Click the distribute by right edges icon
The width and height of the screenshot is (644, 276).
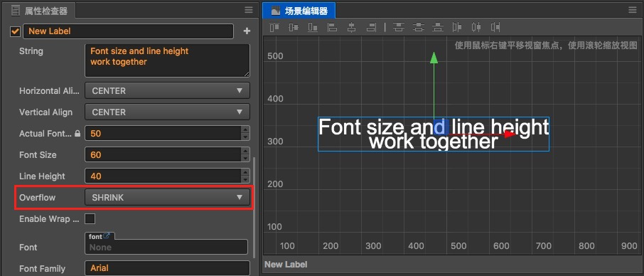pyautogui.click(x=495, y=28)
